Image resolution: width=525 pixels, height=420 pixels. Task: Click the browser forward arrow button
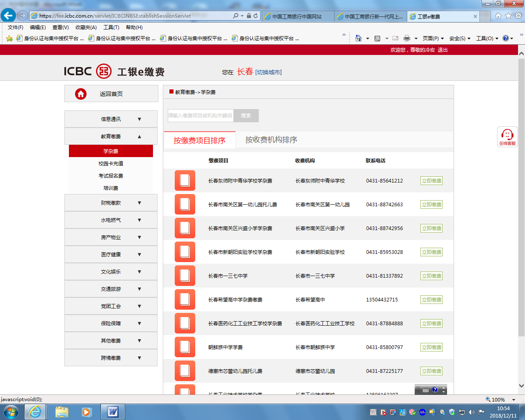(x=23, y=16)
